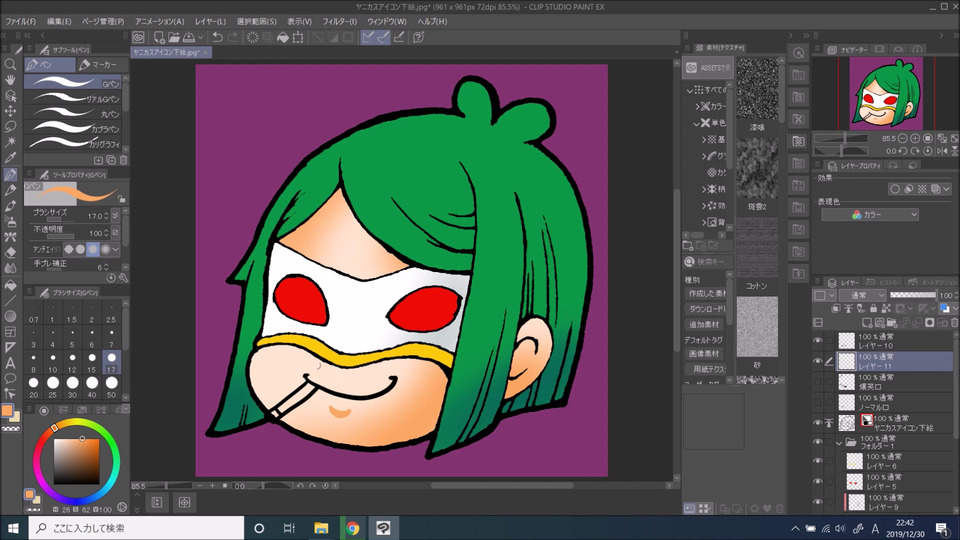This screenshot has height=540, width=960.
Task: Click the Delete sub tool trash icon
Action: point(123,160)
